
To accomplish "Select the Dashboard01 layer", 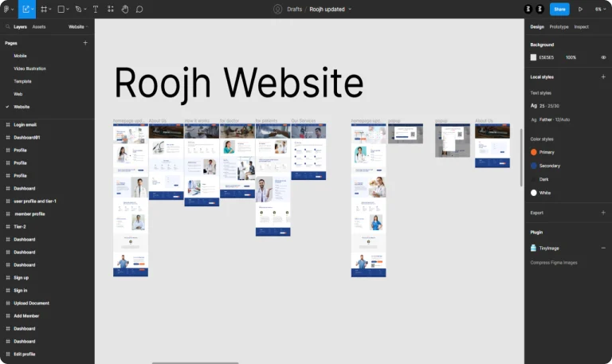I will coord(27,137).
